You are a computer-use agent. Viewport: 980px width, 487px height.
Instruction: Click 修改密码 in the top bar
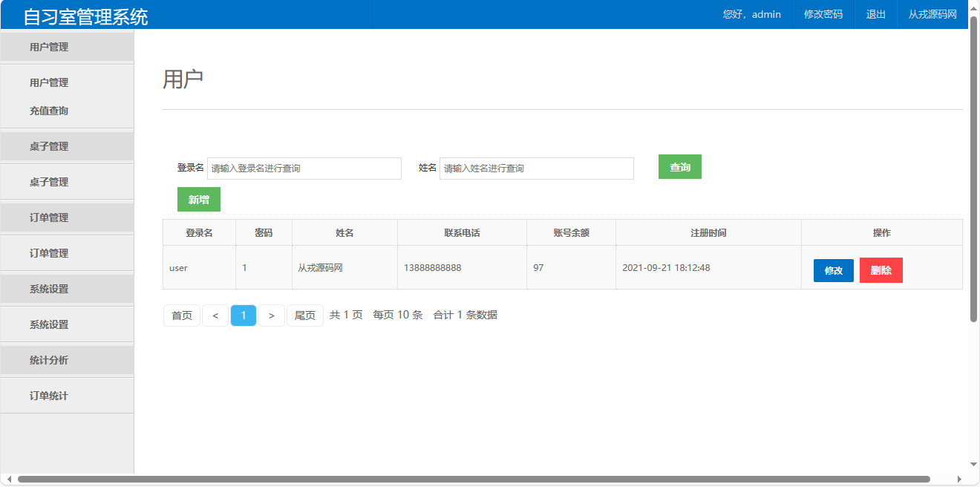click(x=823, y=14)
